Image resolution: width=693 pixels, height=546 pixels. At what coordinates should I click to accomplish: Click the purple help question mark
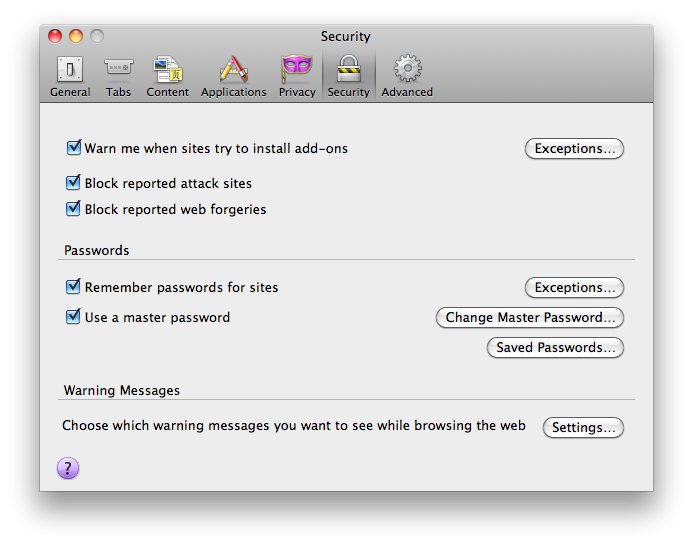click(x=68, y=468)
